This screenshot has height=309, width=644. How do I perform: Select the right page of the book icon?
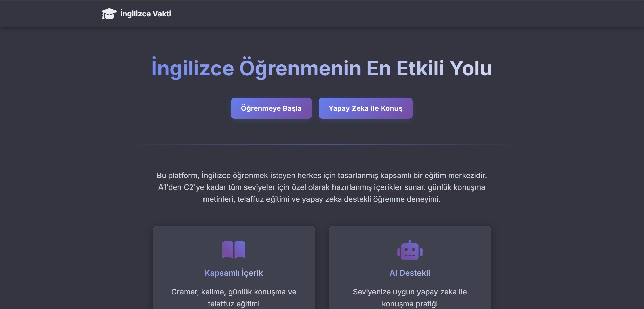tap(240, 249)
